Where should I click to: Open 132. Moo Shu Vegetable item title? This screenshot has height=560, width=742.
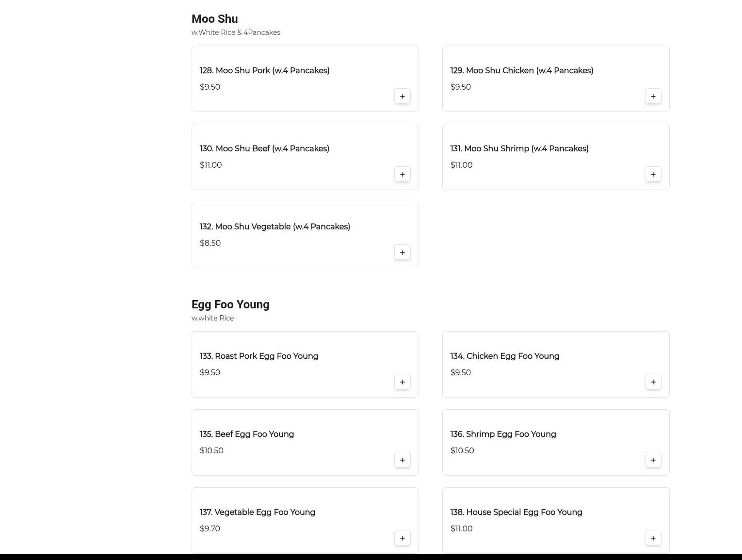pyautogui.click(x=274, y=227)
